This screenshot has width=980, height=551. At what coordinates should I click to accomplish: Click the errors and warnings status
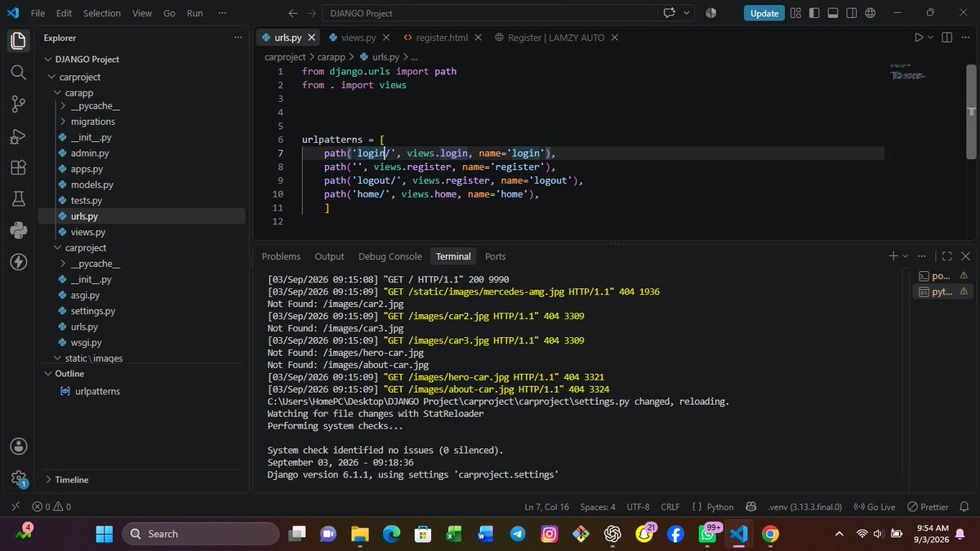pos(52,507)
